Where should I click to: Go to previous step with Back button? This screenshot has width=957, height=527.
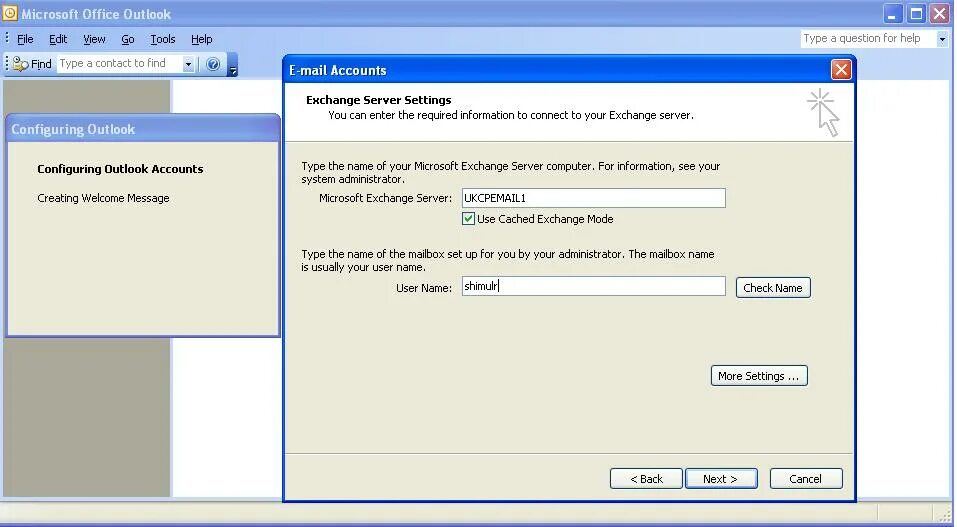pyautogui.click(x=646, y=479)
